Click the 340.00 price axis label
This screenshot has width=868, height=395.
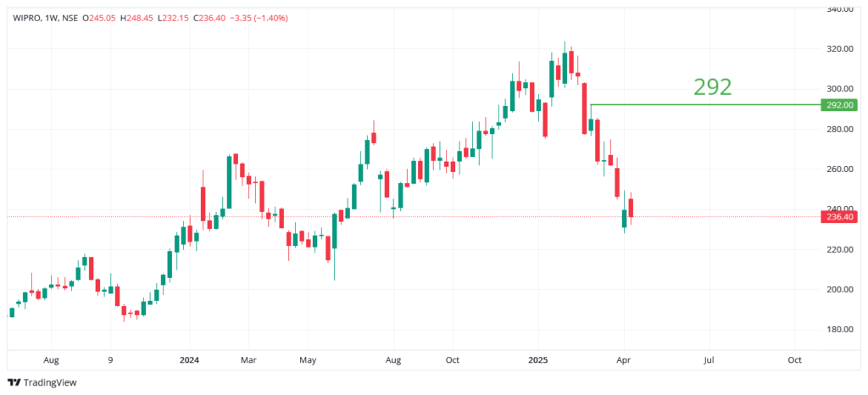point(839,9)
